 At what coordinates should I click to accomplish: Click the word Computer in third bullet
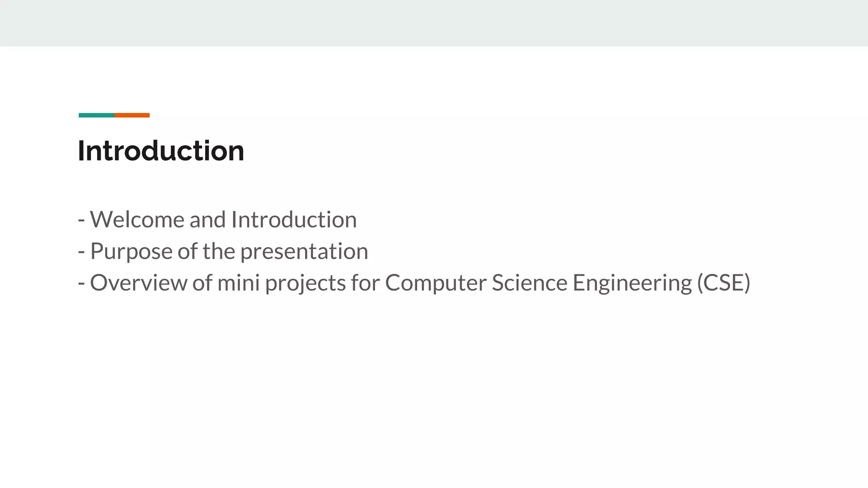435,283
